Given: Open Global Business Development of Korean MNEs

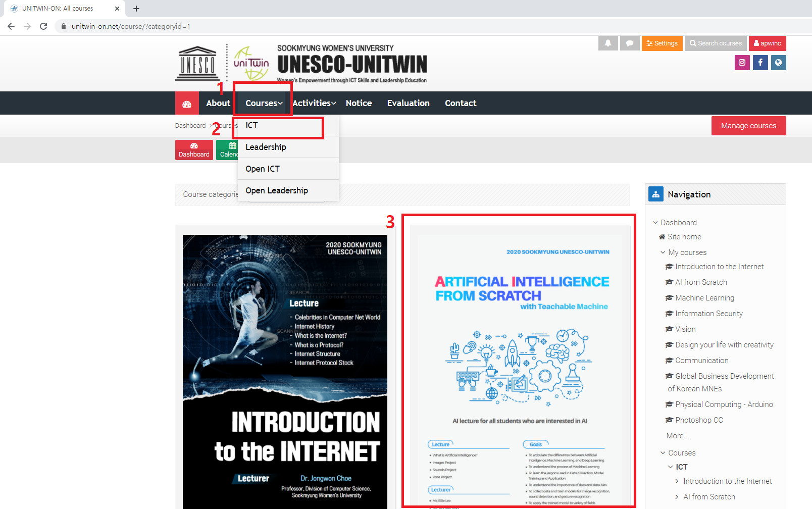Looking at the screenshot, I should pyautogui.click(x=721, y=382).
